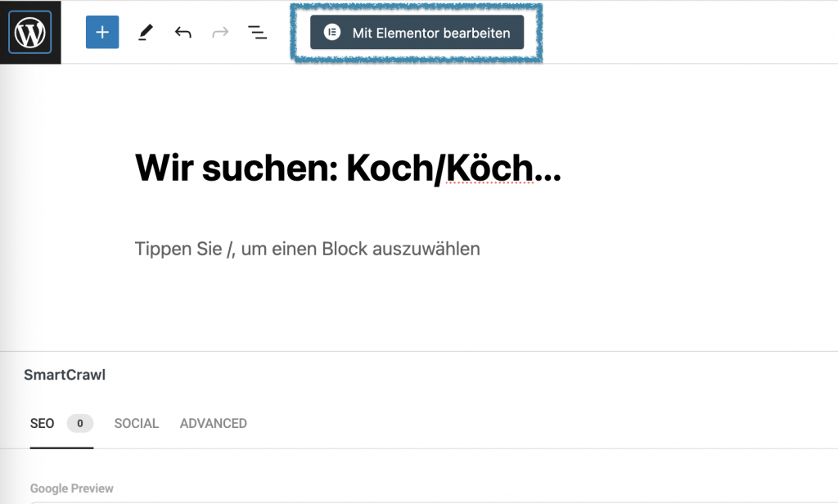Click the WordPress logo to exit editor
The width and height of the screenshot is (838, 504).
click(x=30, y=33)
